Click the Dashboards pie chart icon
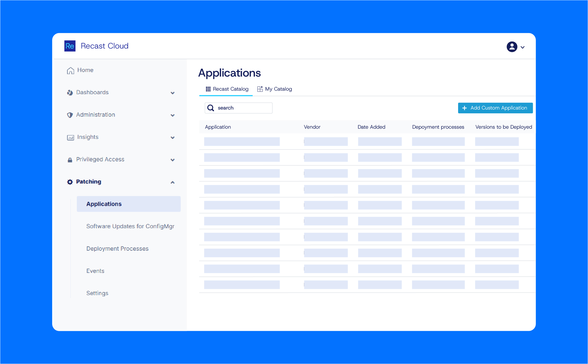The width and height of the screenshot is (588, 364). click(70, 92)
